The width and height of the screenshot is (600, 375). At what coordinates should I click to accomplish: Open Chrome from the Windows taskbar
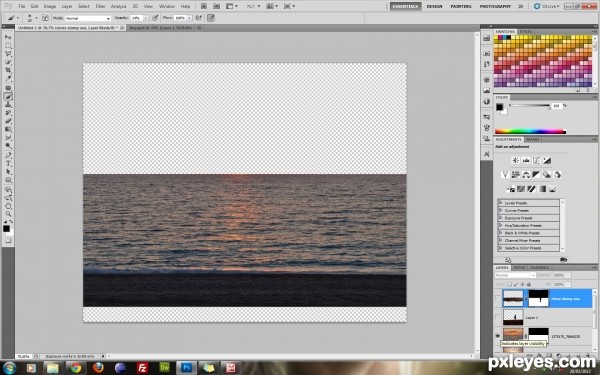coord(75,368)
